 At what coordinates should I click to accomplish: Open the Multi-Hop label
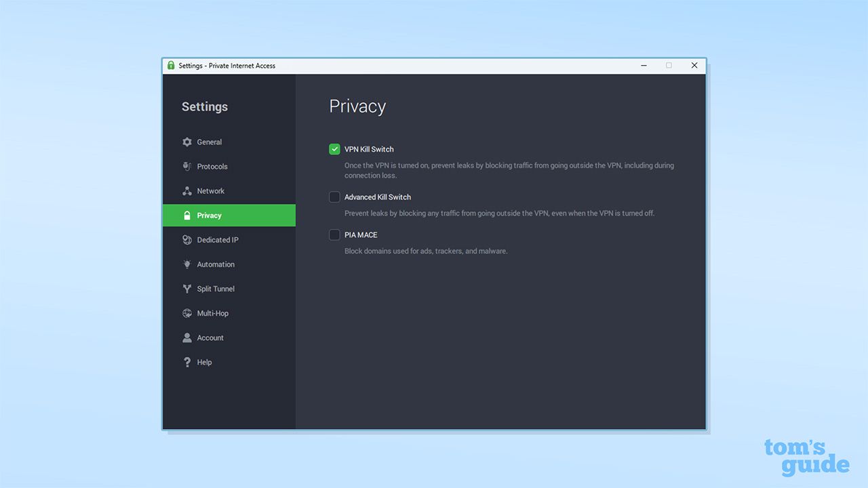(213, 313)
